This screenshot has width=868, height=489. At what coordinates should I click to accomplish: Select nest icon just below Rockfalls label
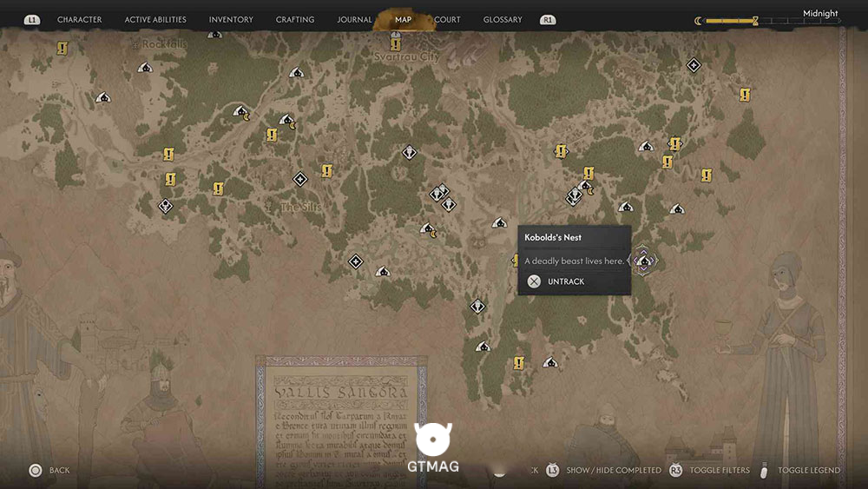[x=145, y=68]
